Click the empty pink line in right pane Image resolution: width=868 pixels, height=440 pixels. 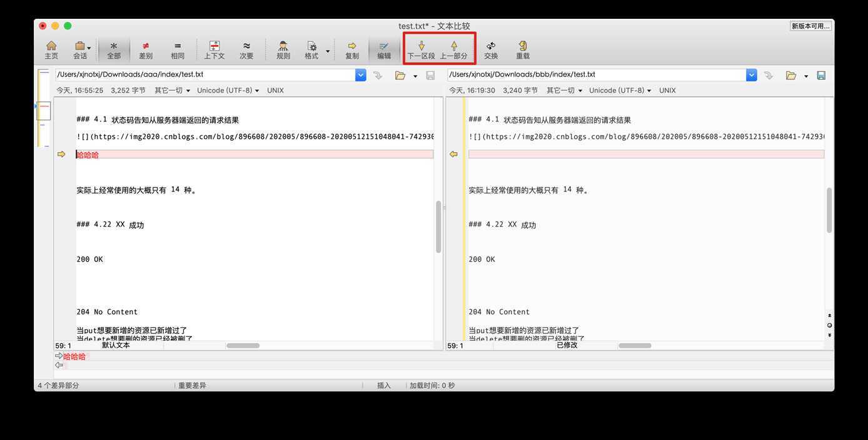coord(646,154)
